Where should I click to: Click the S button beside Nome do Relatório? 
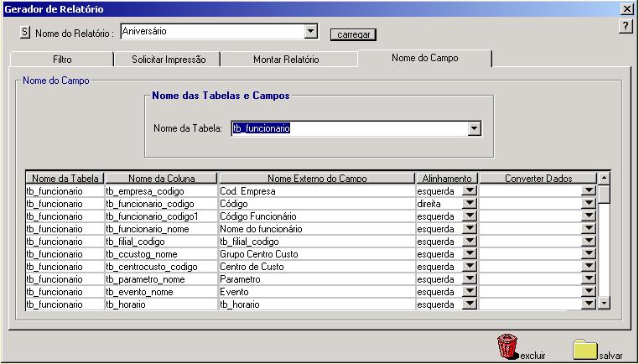[x=25, y=32]
